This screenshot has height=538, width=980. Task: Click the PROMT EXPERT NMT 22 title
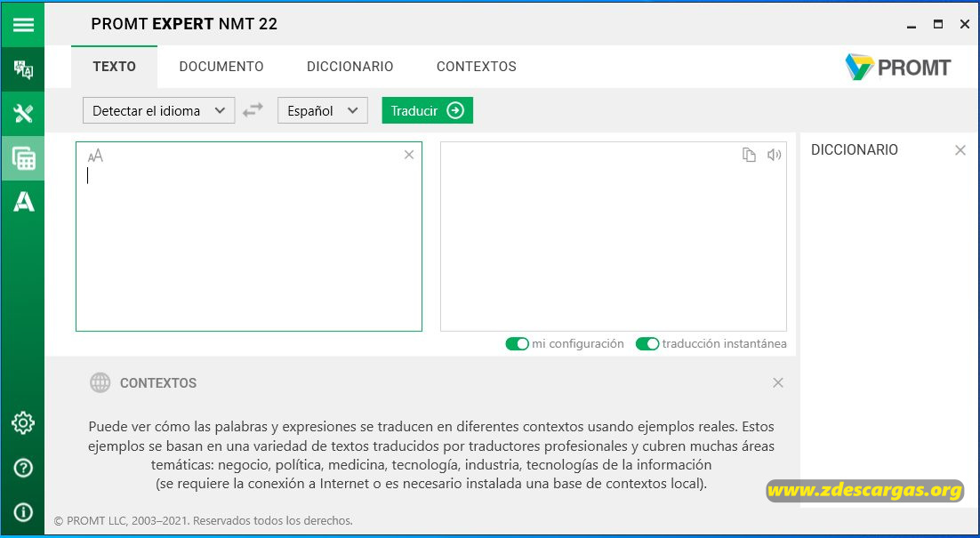click(184, 24)
